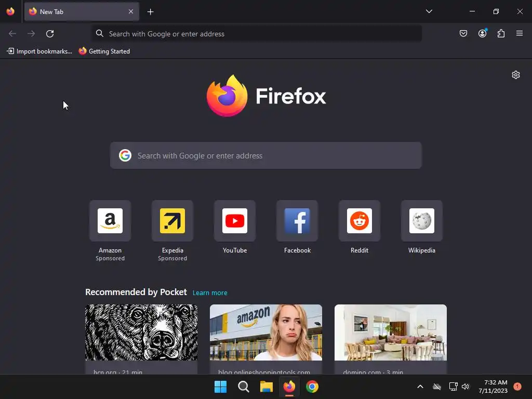Open the application hamburger menu
The image size is (532, 399).
coord(520,33)
